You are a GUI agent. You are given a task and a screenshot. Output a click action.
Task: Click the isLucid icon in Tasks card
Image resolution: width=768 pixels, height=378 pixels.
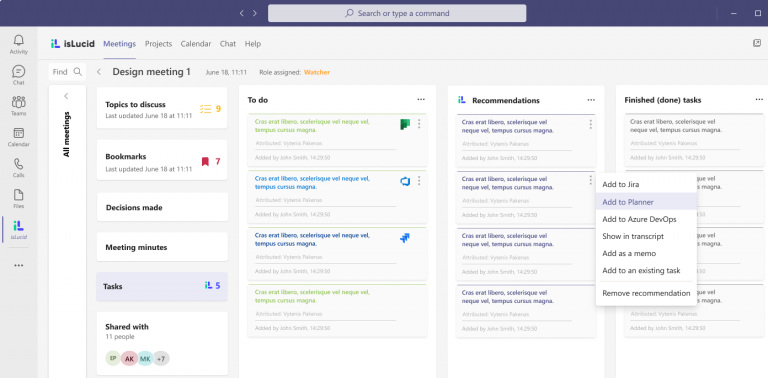(208, 285)
